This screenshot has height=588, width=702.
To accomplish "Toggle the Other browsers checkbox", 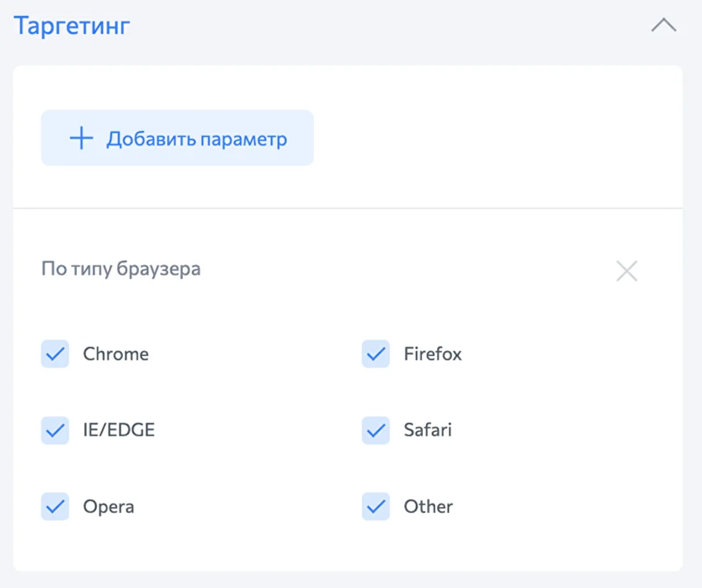I will [x=376, y=506].
